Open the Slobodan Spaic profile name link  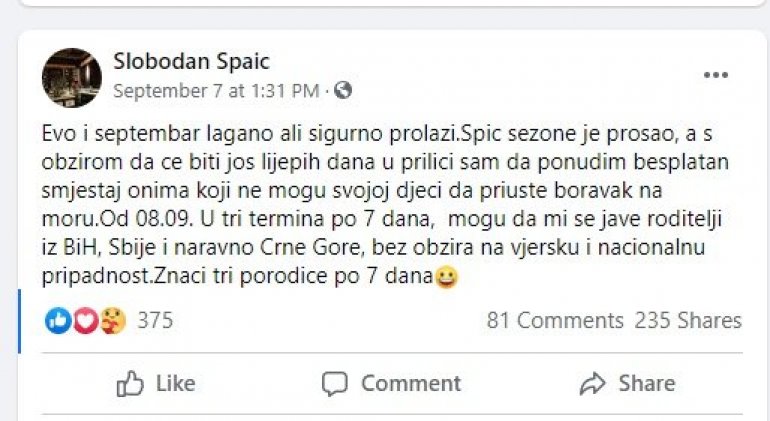tap(191, 62)
